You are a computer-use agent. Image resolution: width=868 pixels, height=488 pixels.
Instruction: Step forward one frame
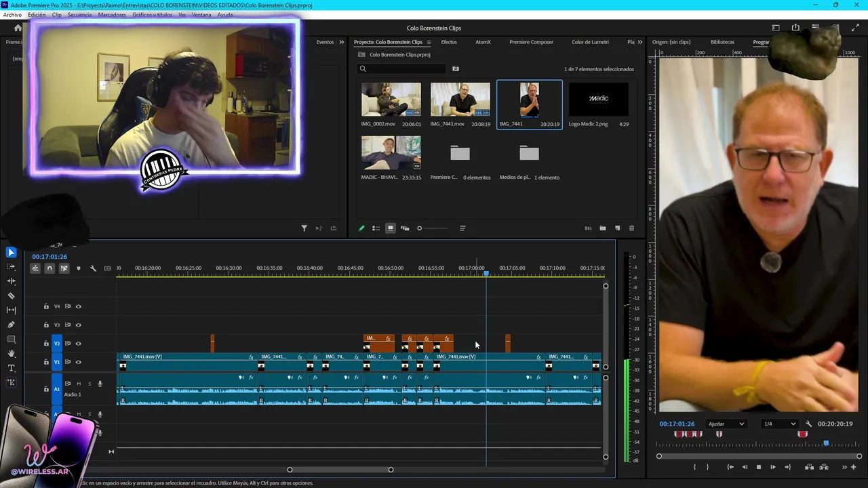coord(773,467)
